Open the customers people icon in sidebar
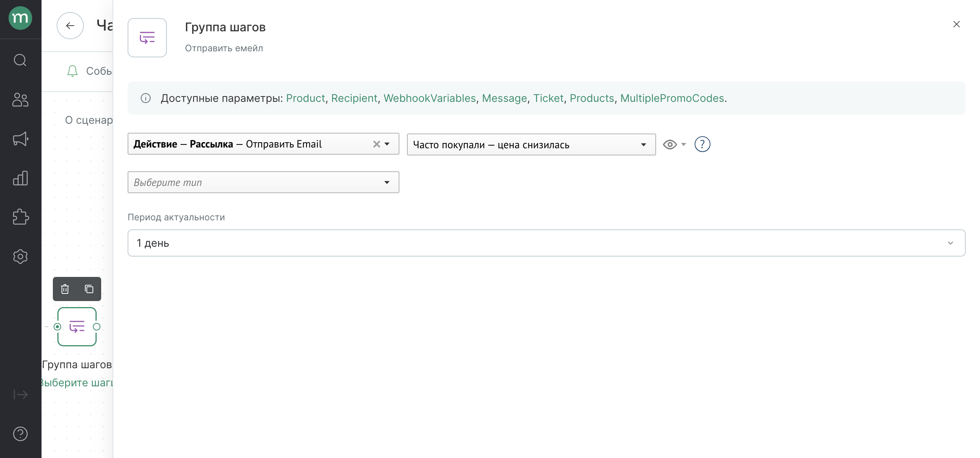 [x=20, y=100]
